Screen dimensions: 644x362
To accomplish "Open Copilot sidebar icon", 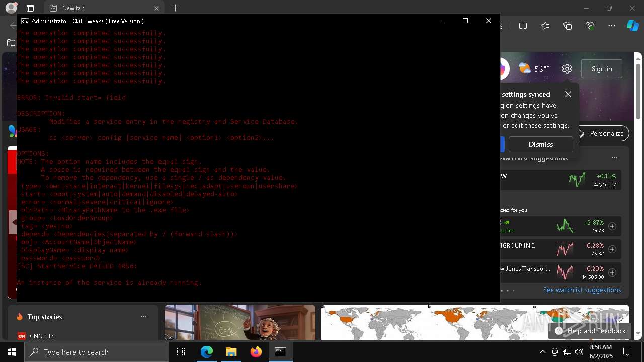I will click(632, 26).
